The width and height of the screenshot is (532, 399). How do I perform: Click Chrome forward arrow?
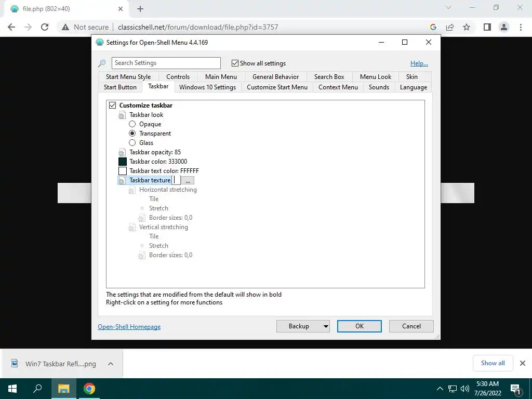tap(28, 27)
